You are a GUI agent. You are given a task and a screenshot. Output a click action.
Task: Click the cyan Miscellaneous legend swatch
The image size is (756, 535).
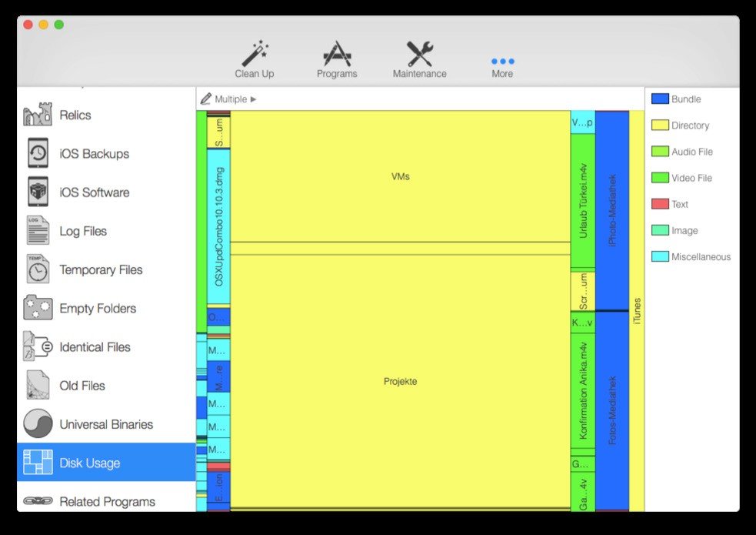(660, 256)
